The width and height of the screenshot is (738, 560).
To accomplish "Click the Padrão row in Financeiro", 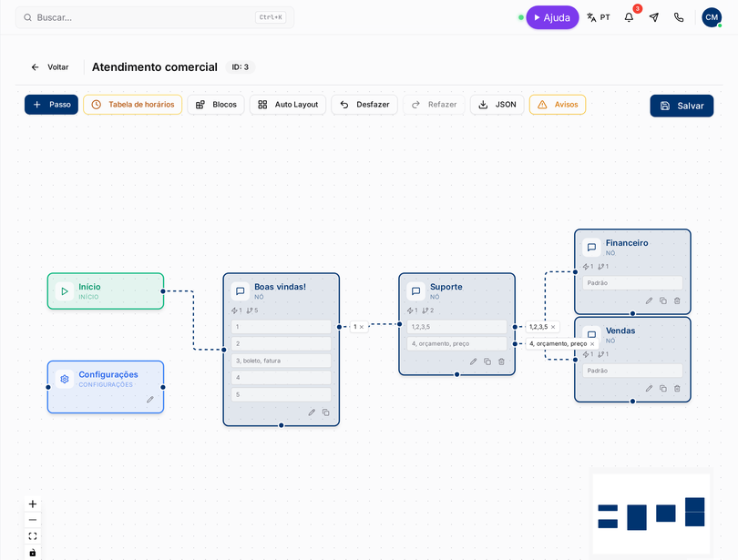I will [632, 283].
